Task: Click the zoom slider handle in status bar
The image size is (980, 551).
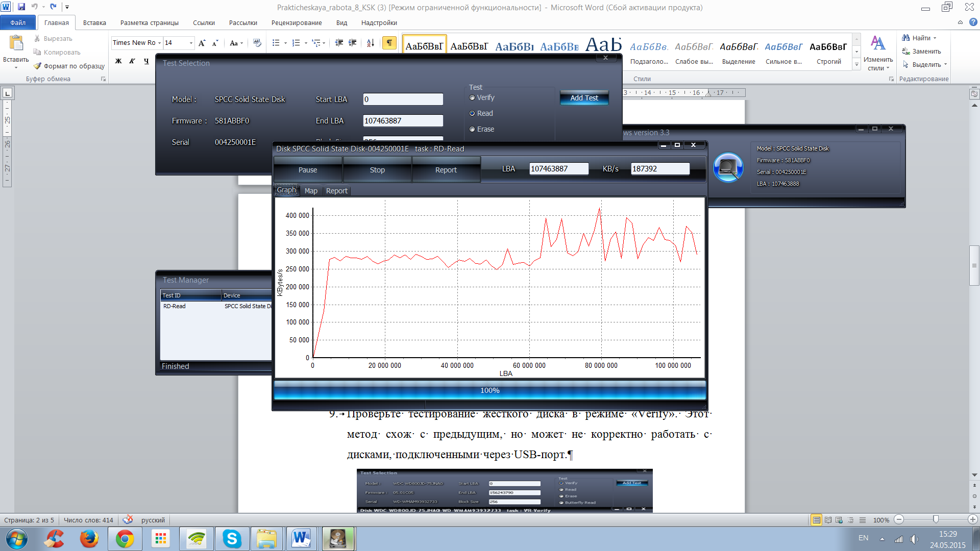Action: tap(936, 519)
